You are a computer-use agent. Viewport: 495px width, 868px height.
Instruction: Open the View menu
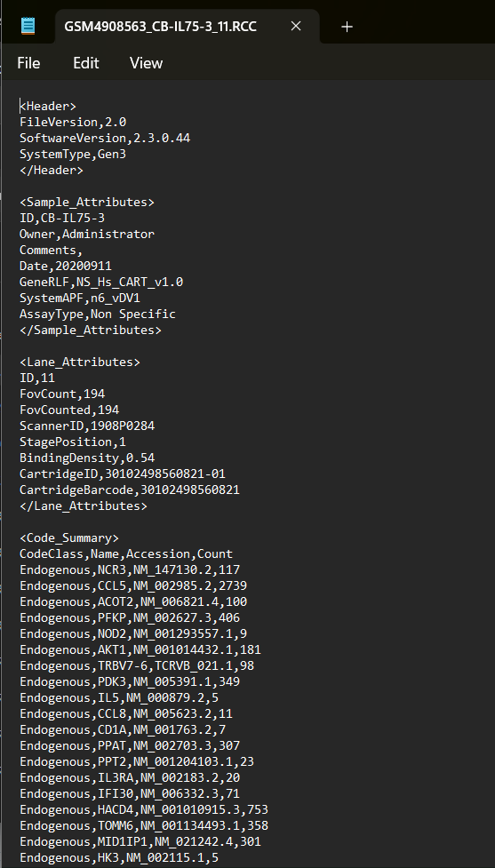146,63
